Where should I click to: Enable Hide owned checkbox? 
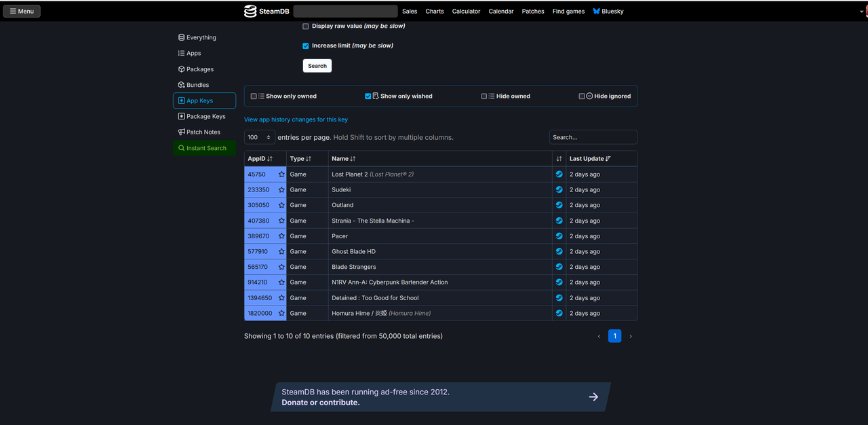pyautogui.click(x=484, y=96)
